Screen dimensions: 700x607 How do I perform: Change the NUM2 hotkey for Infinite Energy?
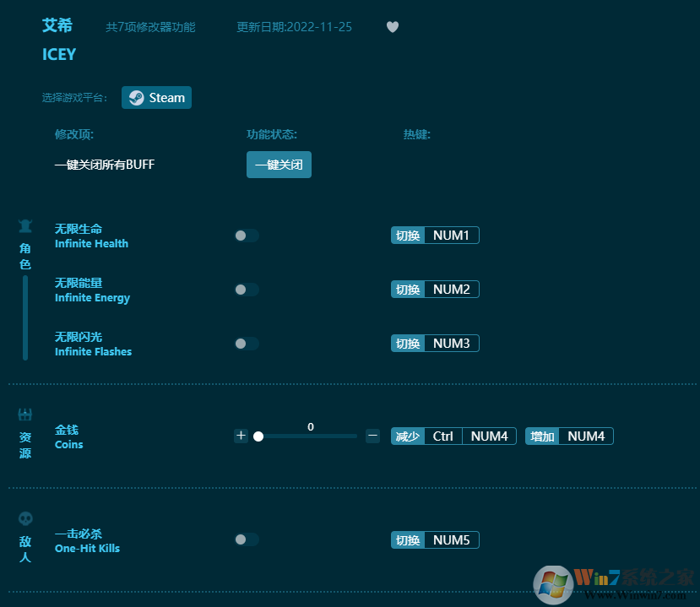pyautogui.click(x=452, y=290)
